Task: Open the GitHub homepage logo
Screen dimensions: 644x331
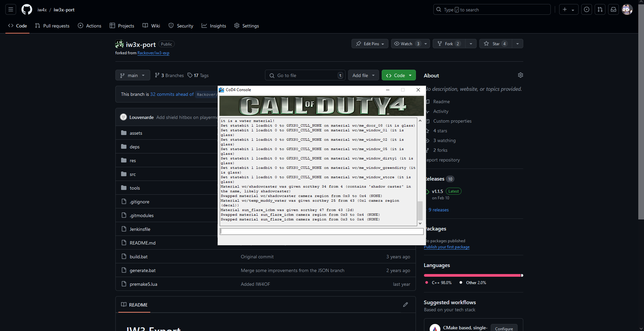Action: click(27, 10)
